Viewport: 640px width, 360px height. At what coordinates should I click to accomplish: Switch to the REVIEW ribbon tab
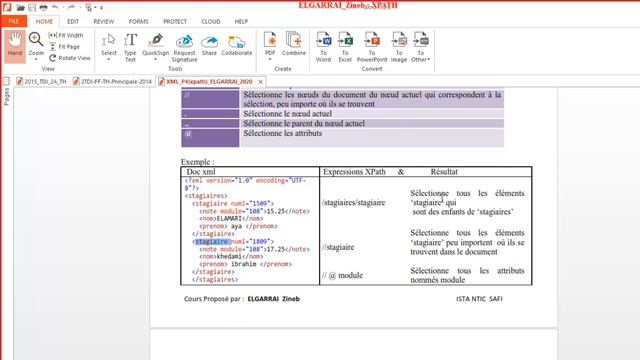(x=104, y=21)
